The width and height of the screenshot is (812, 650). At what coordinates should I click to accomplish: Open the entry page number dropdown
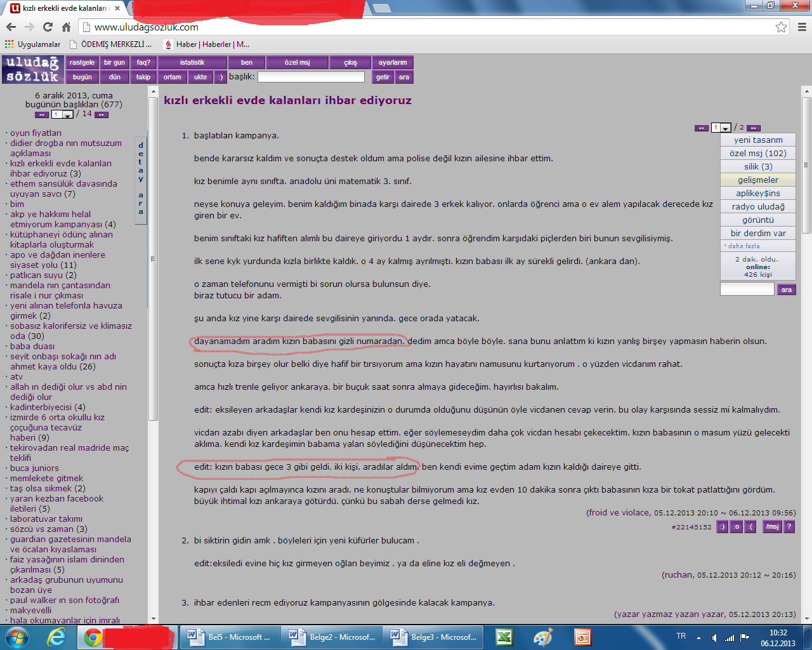[721, 128]
